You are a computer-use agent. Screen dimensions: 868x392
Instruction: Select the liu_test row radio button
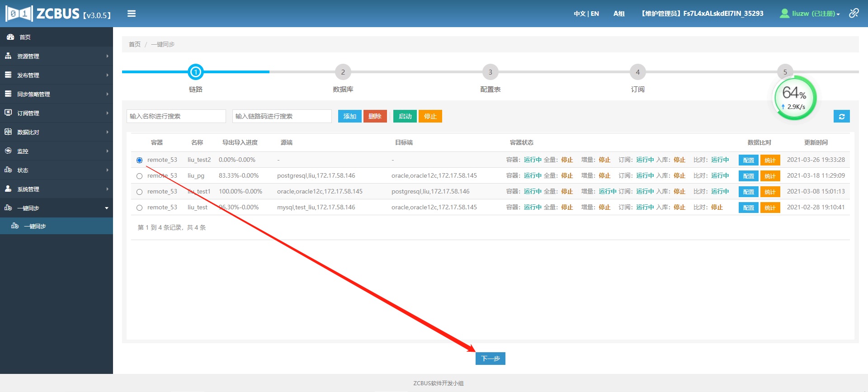139,208
